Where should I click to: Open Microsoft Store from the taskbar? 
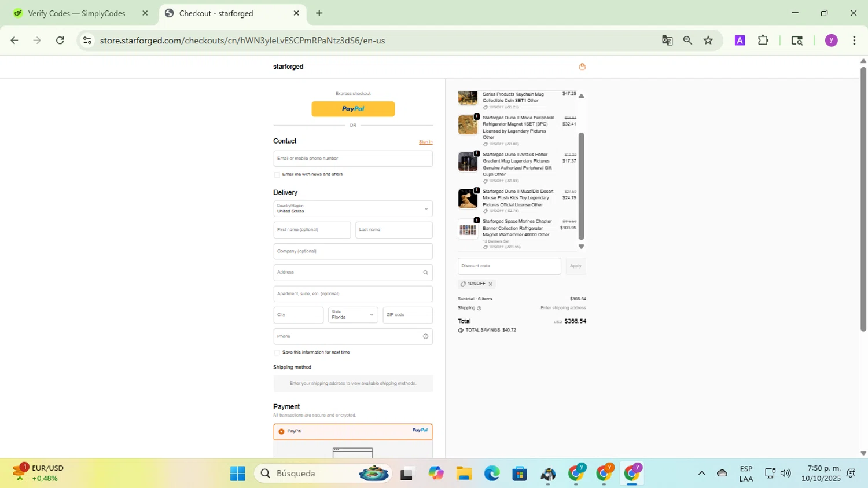[x=520, y=474]
